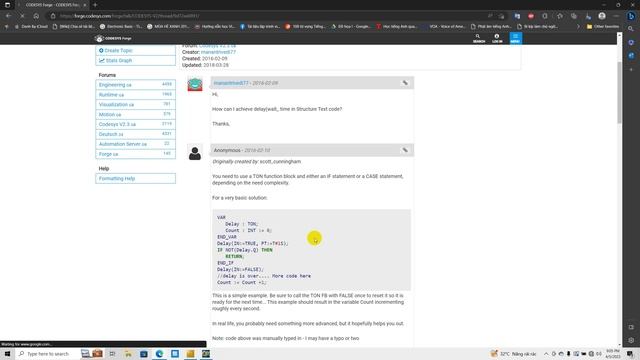
Task: Open the Engineering forum in sidebar
Action: pyautogui.click(x=135, y=84)
